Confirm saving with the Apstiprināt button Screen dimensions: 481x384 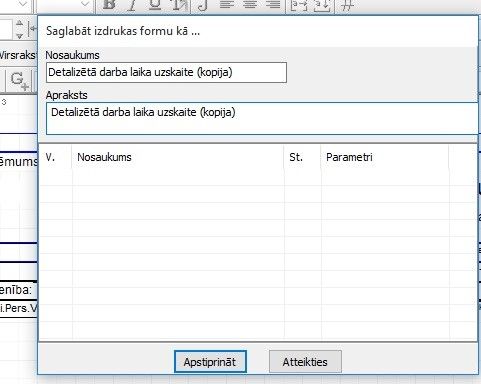(210, 362)
